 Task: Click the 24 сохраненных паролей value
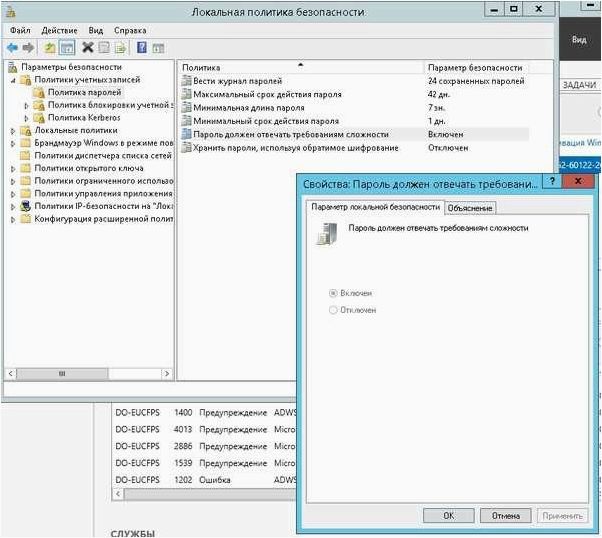pos(476,81)
